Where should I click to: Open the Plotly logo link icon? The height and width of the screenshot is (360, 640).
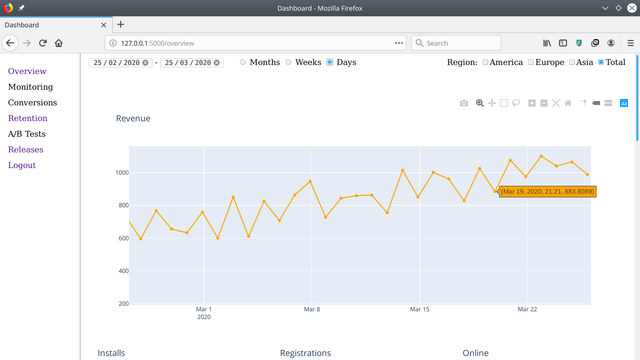[x=624, y=103]
